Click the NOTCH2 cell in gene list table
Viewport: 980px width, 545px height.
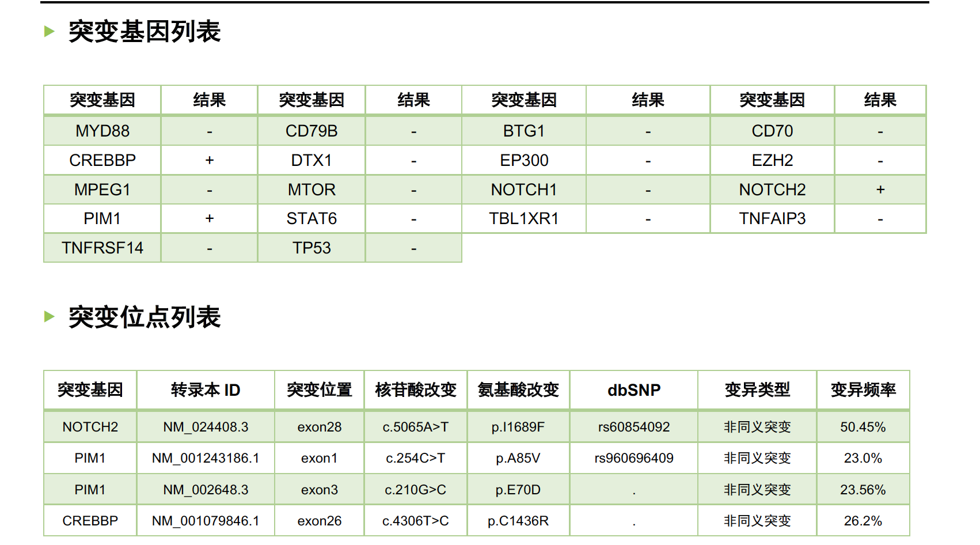(772, 190)
